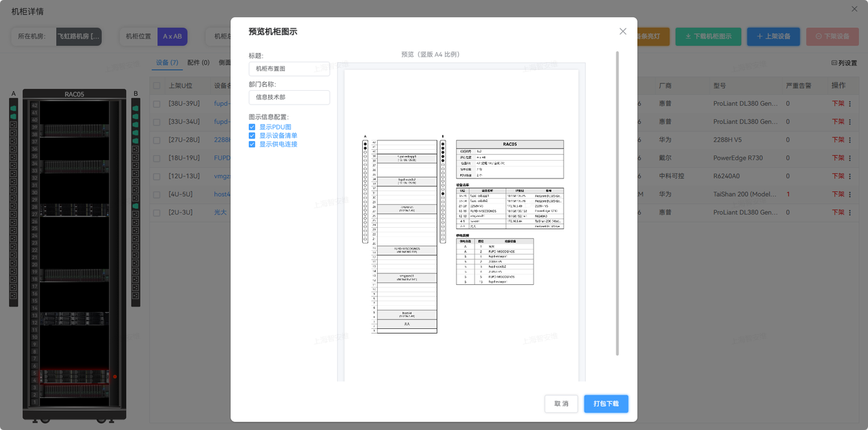Click 下架 link in the TaiShan 200 row
Viewport: 868px width, 430px height.
coord(838,195)
